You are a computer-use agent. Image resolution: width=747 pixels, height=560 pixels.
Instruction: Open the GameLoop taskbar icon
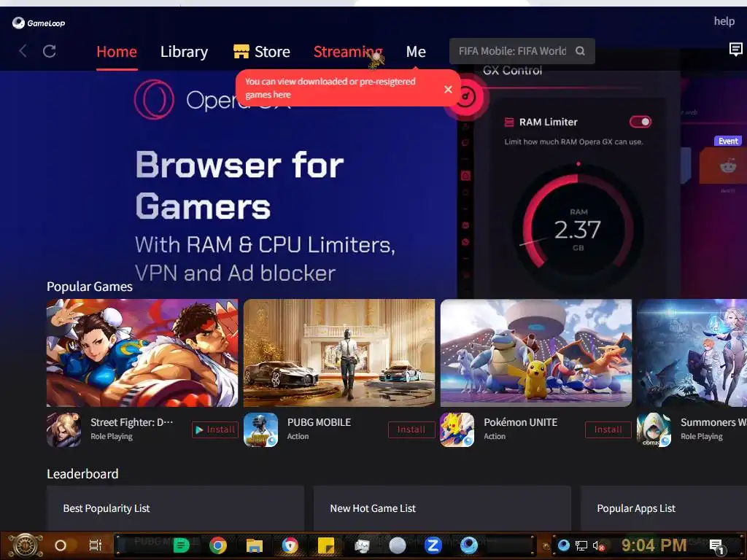coord(469,545)
